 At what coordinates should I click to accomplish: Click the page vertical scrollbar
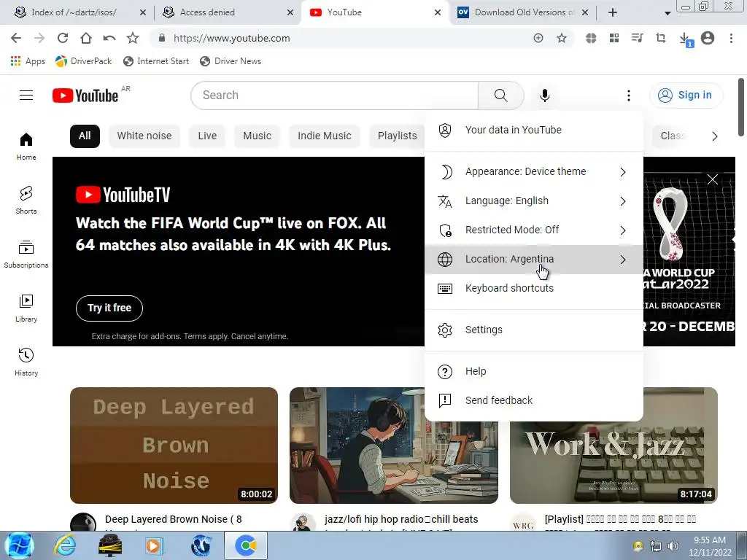pyautogui.click(x=741, y=107)
